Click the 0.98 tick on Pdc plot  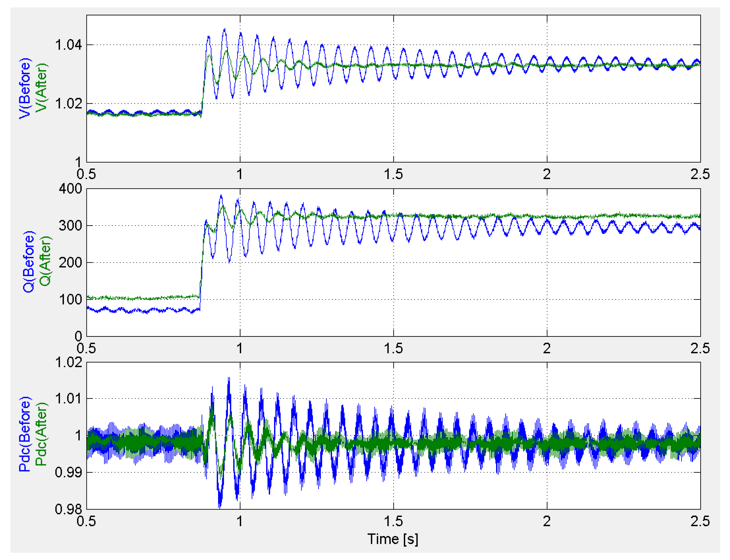click(x=68, y=509)
